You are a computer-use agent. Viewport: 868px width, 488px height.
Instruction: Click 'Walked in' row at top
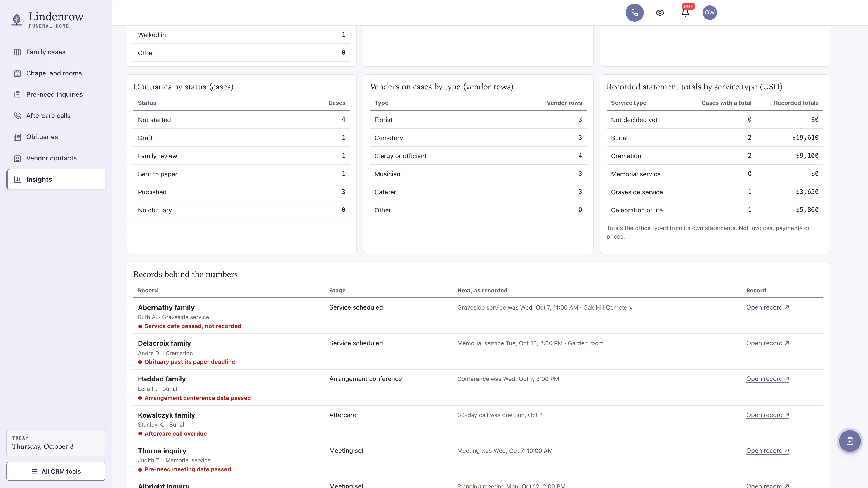(x=241, y=35)
